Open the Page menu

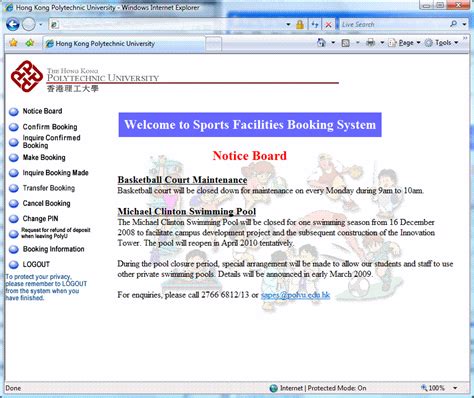(x=404, y=43)
